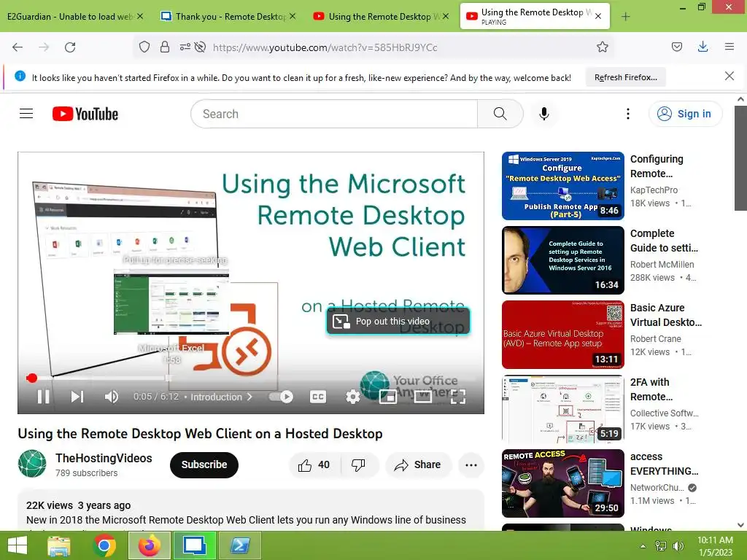Click the YouTube search magnifier button
747x560 pixels.
[x=500, y=113]
